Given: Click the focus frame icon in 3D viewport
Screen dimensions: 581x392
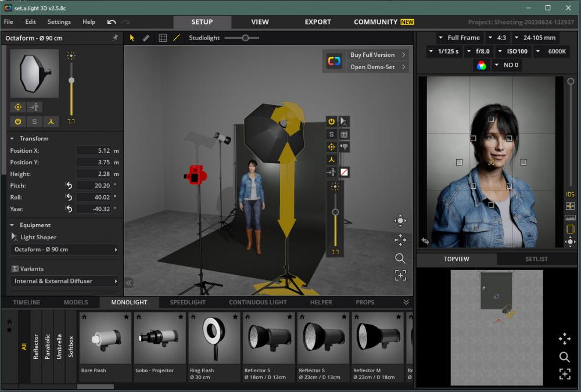Looking at the screenshot, I should 400,275.
